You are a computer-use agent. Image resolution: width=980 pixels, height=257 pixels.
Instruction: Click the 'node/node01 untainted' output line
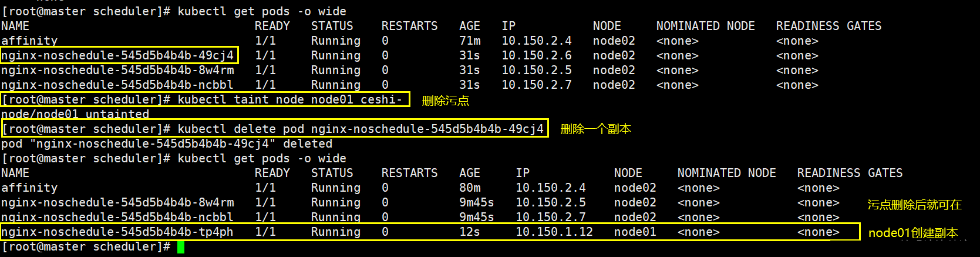pyautogui.click(x=75, y=114)
